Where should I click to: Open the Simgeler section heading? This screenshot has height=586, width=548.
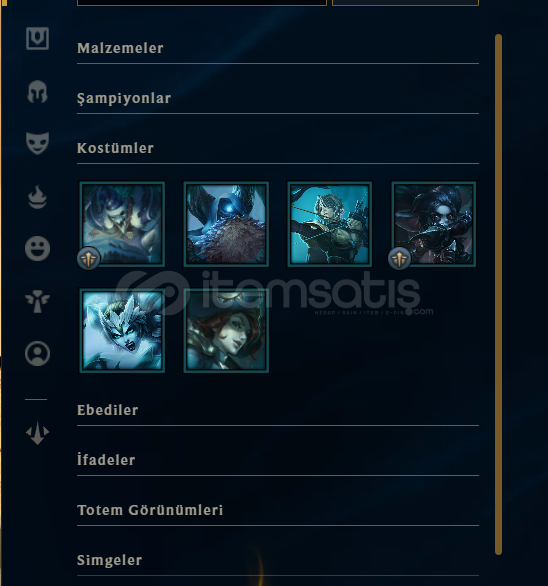point(278,560)
